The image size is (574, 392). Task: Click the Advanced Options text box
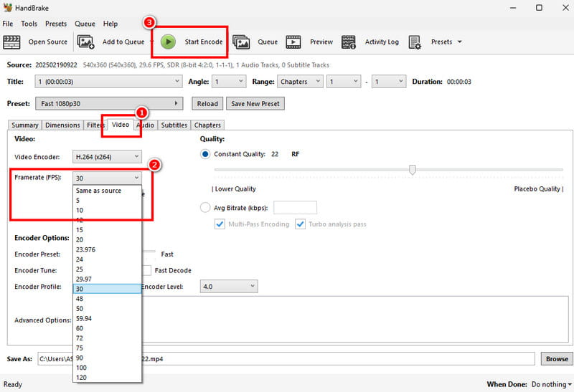pyautogui.click(x=355, y=319)
